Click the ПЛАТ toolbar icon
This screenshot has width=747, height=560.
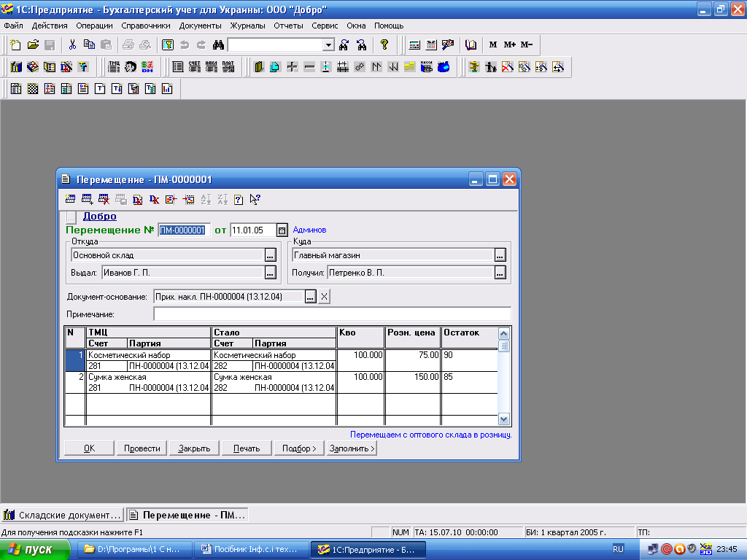click(228, 66)
